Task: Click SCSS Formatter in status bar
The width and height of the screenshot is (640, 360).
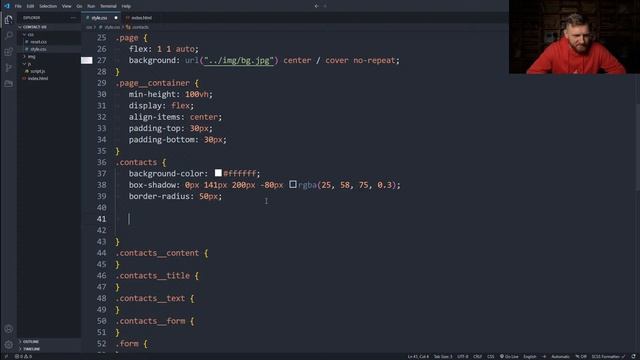Action: [x=608, y=356]
